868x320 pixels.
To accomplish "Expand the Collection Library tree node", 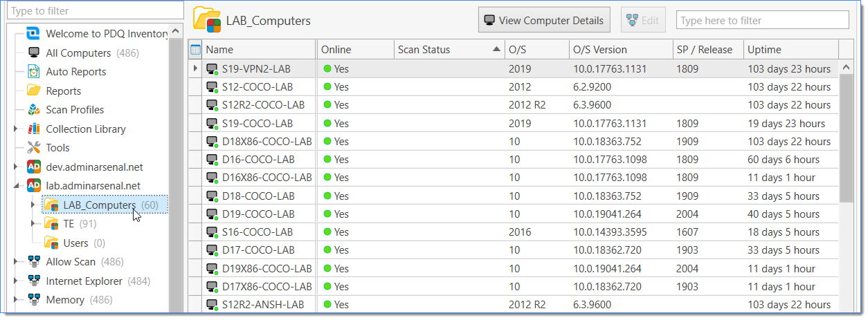I will coord(16,129).
